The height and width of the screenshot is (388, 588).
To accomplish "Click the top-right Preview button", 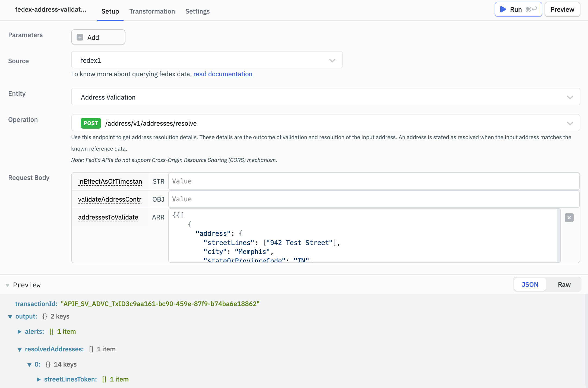I will pyautogui.click(x=562, y=9).
